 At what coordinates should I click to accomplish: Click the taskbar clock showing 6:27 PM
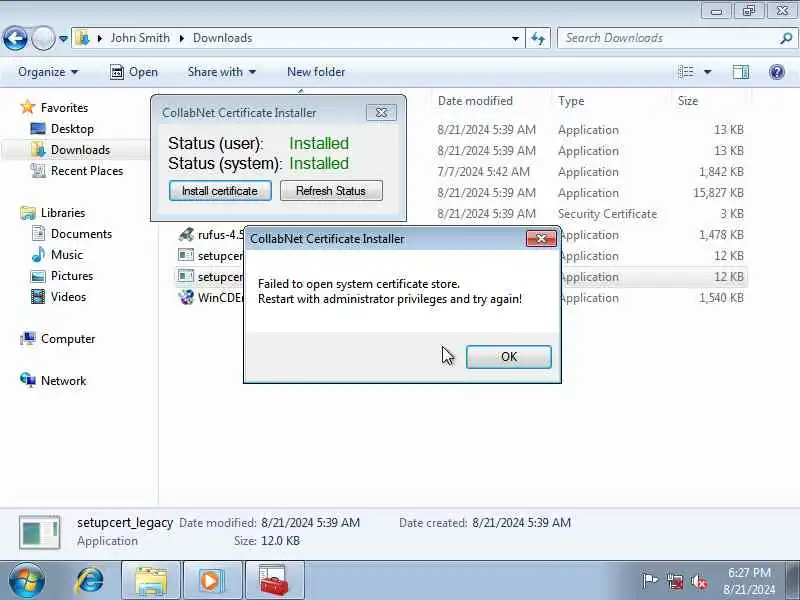click(x=749, y=581)
